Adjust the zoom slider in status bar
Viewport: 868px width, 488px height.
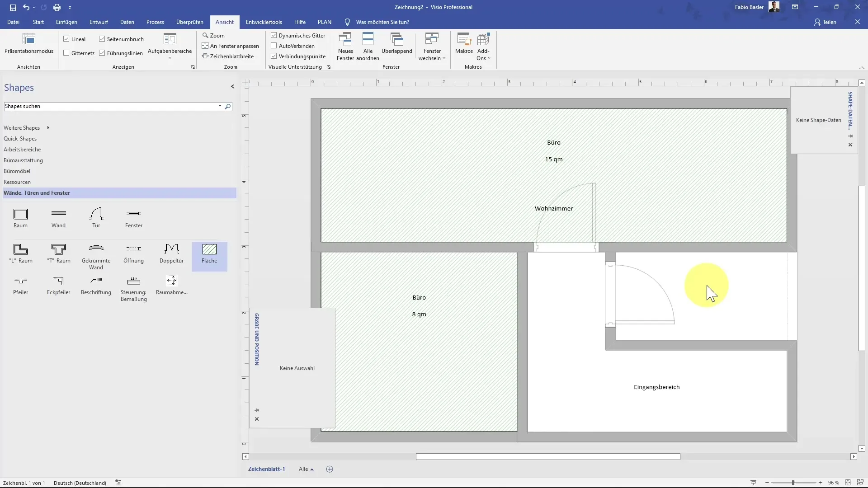tap(793, 483)
